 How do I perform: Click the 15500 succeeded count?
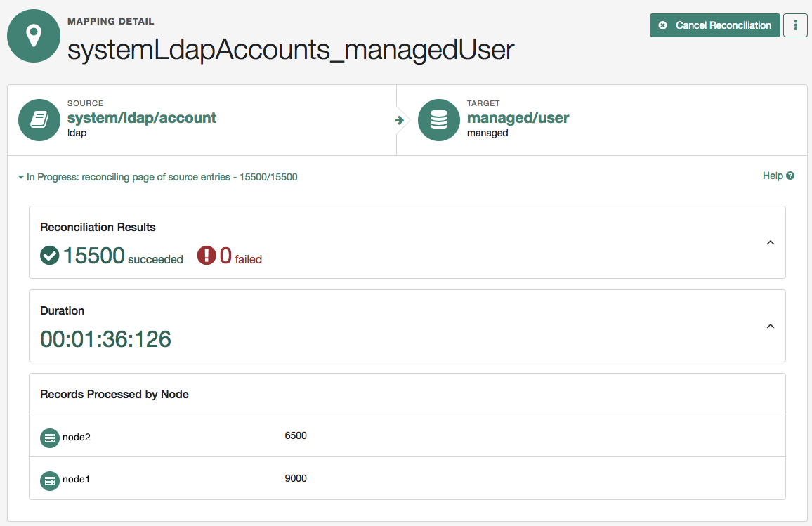[94, 256]
